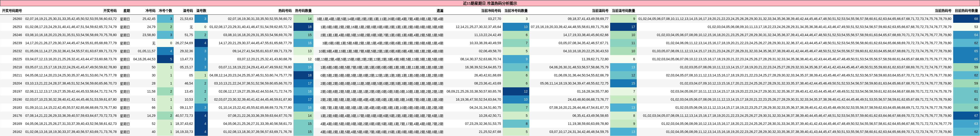The width and height of the screenshot is (980, 136).
Task: Click the title 近15期星期日 冷温热码分析图示
Action: click(x=490, y=3)
